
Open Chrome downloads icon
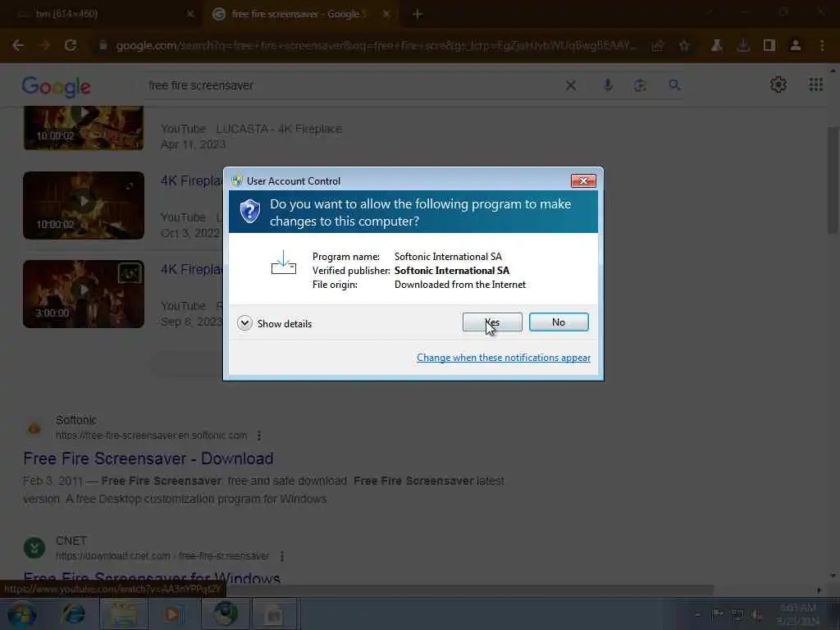tap(743, 46)
